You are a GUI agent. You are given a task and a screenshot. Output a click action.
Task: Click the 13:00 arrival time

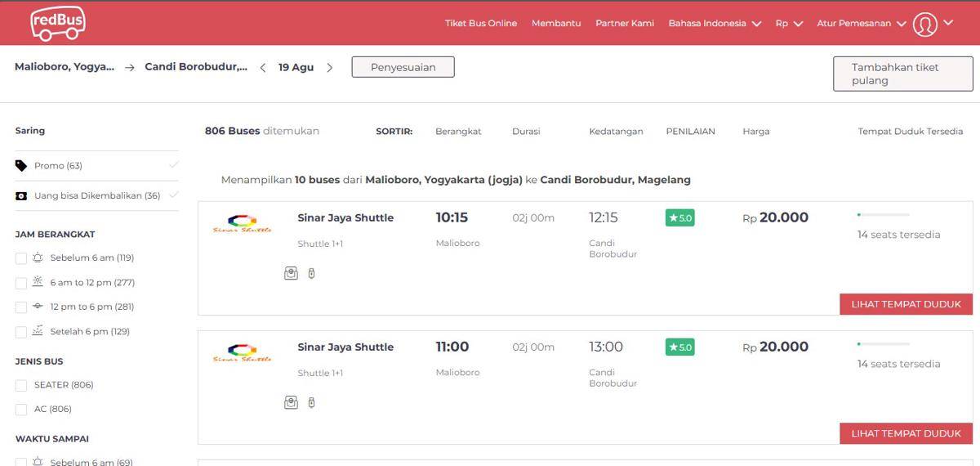[606, 347]
